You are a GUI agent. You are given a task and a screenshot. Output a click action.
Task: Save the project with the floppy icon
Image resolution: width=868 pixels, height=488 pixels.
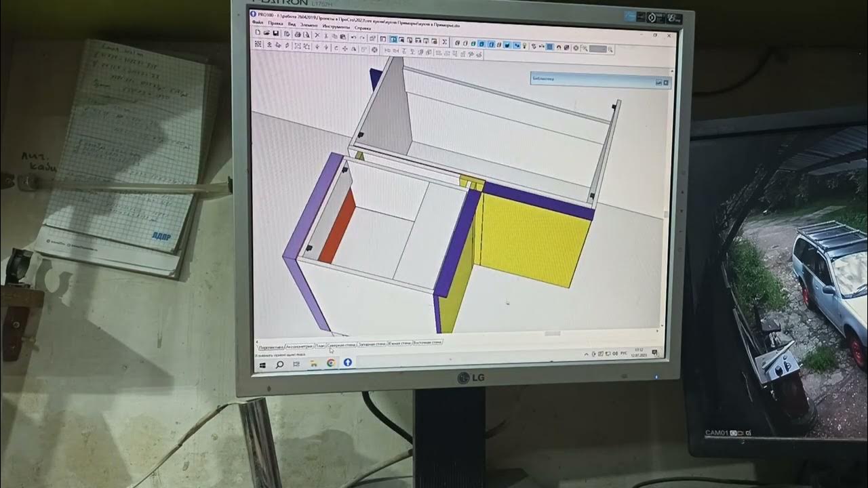pos(276,33)
